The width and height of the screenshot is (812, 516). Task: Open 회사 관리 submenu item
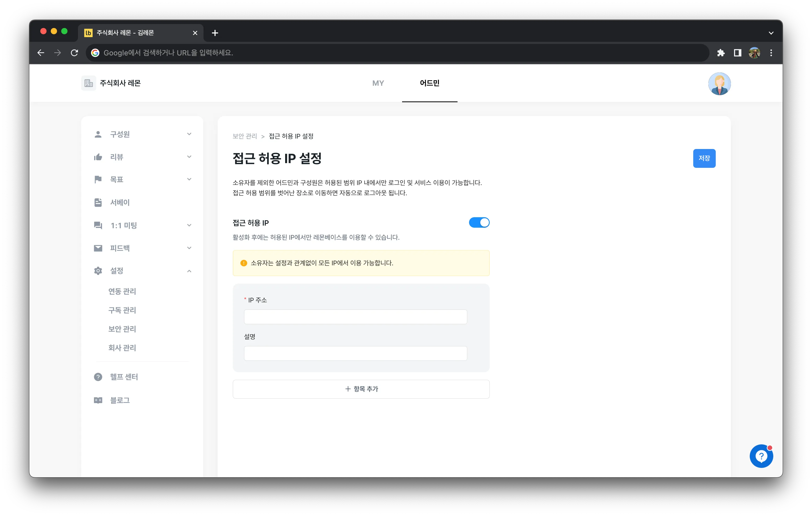(x=122, y=347)
